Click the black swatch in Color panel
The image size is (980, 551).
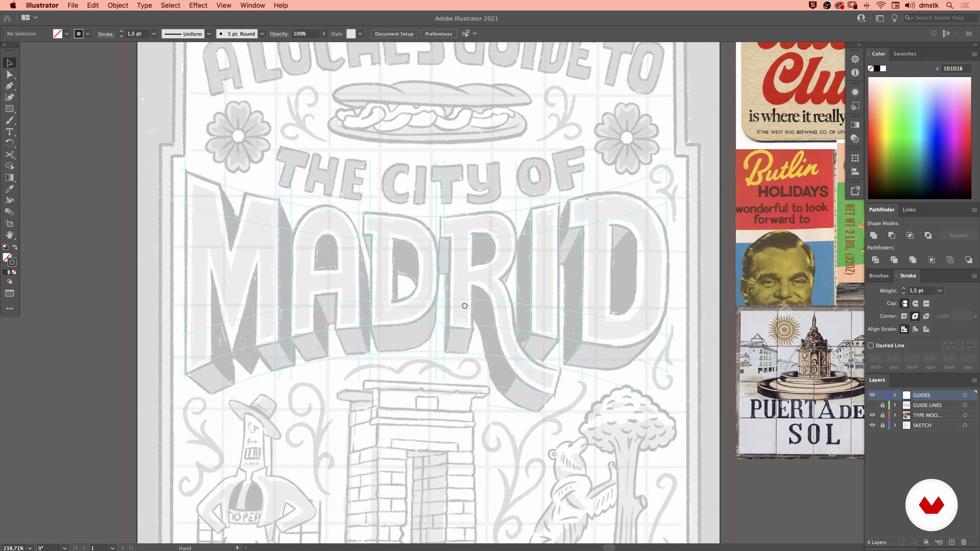click(x=877, y=68)
